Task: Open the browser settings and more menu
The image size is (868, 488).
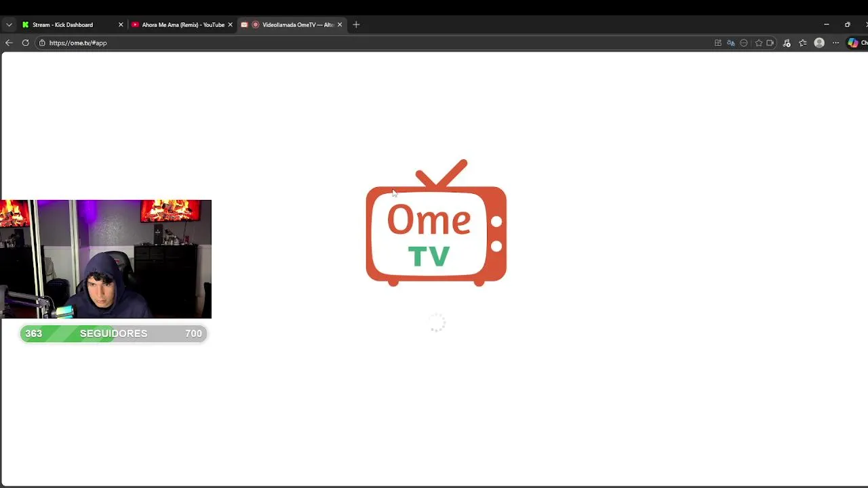Action: 835,43
